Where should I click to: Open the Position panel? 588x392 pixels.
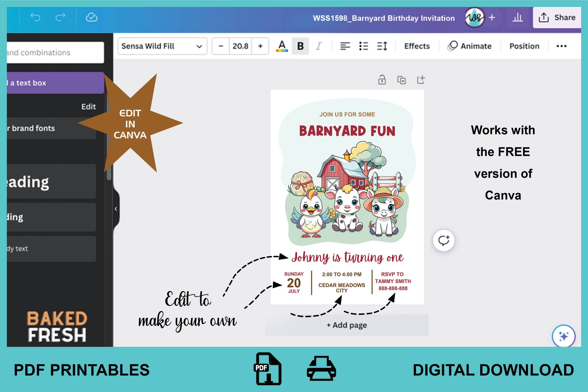click(524, 46)
